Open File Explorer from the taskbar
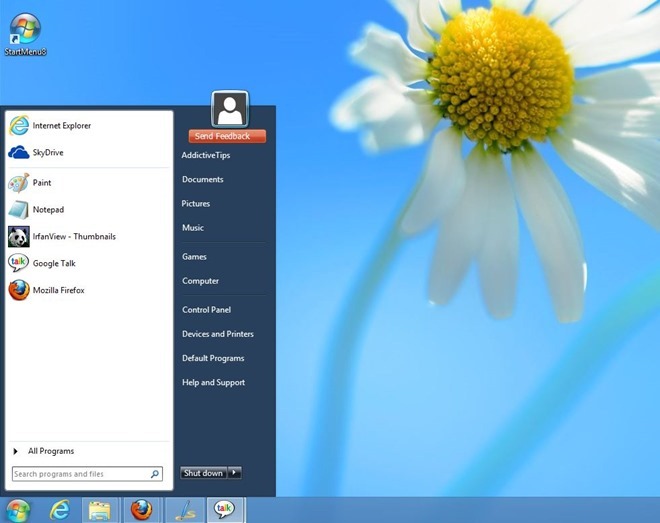 point(99,510)
